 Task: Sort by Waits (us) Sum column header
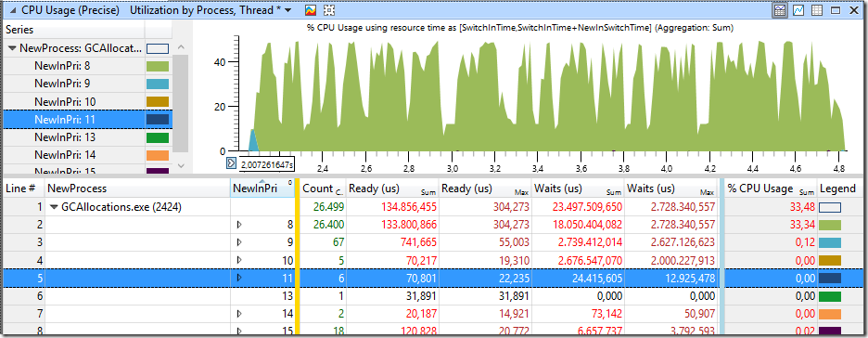click(578, 188)
